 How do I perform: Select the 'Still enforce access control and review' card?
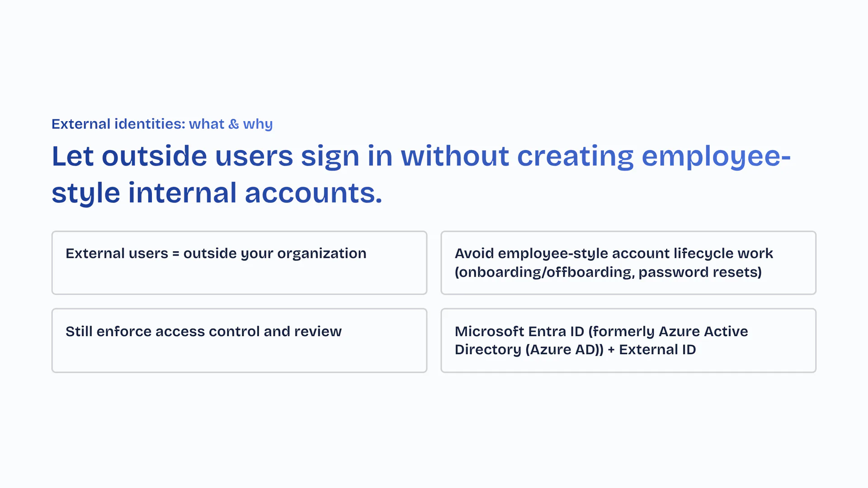tap(239, 340)
